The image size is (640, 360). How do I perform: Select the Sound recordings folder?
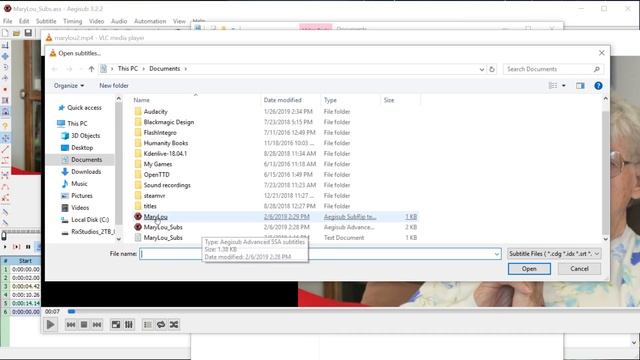point(167,185)
